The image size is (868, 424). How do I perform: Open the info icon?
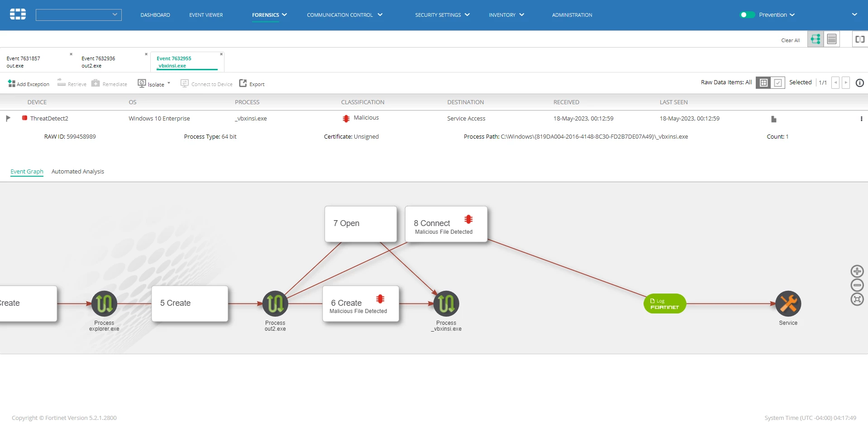tap(860, 83)
